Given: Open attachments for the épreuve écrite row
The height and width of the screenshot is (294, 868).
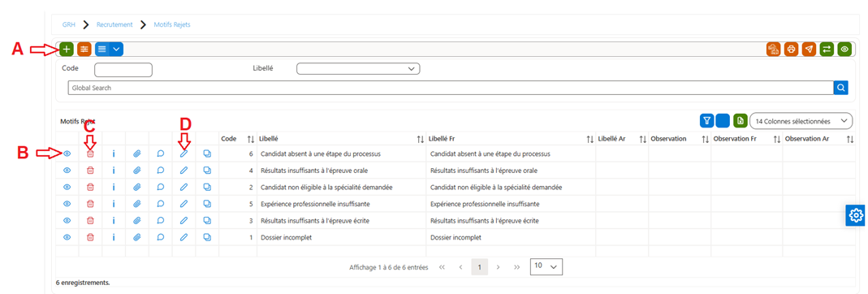Looking at the screenshot, I should tap(136, 220).
